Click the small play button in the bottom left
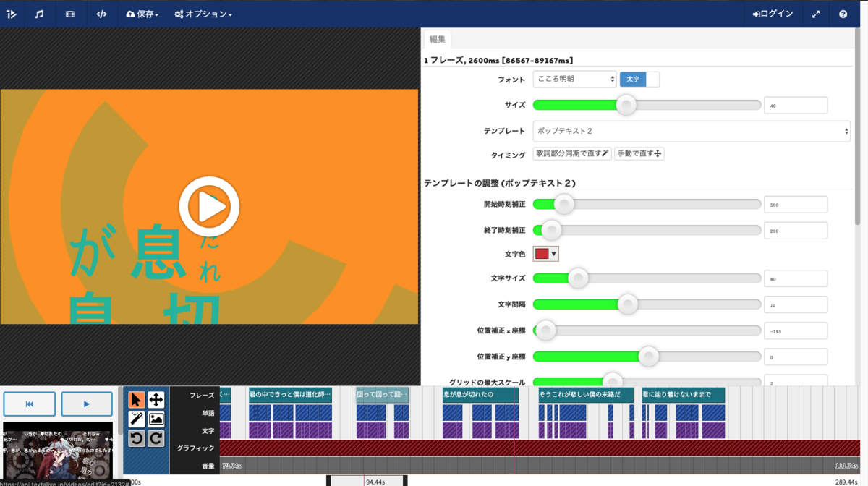Viewport: 868px width, 486px height. click(87, 404)
